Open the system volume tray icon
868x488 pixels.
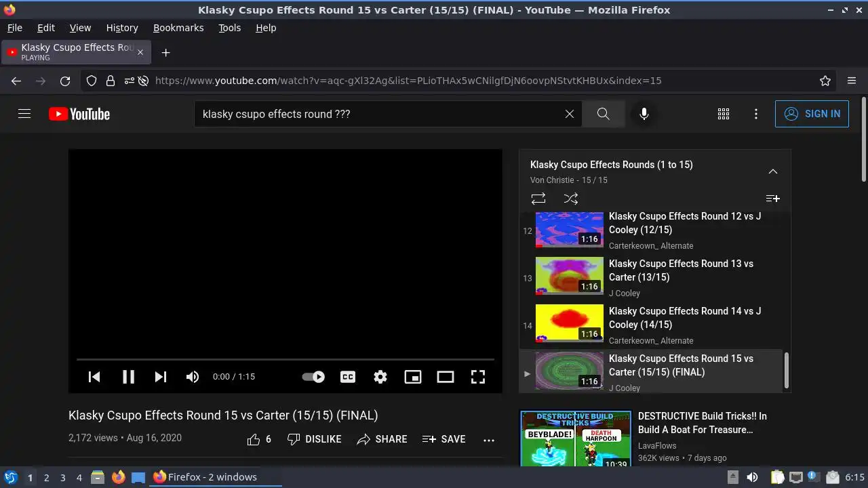(752, 477)
